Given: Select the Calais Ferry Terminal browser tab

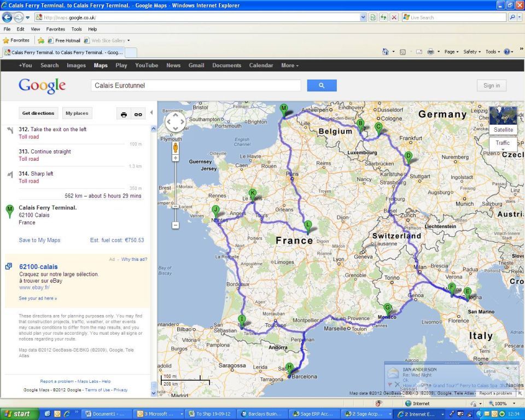Looking at the screenshot, I should tap(63, 52).
